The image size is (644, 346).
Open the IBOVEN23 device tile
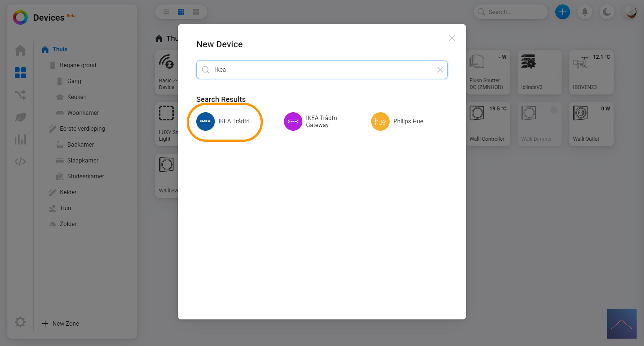click(592, 72)
